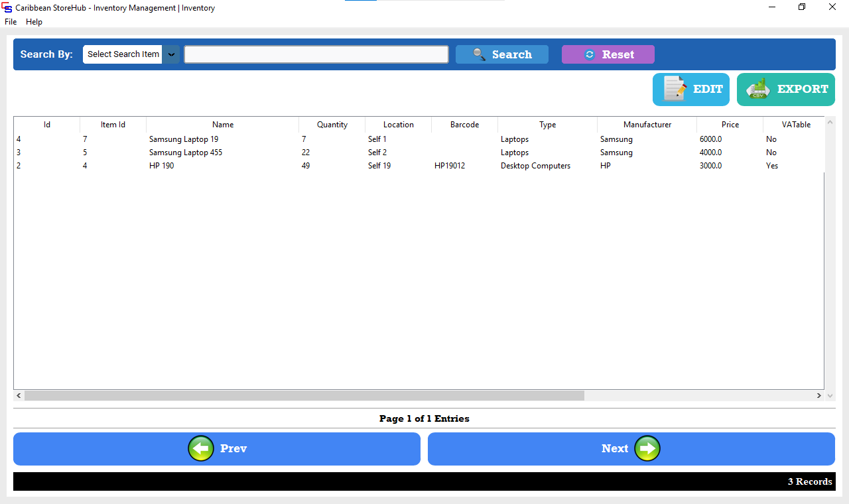849x504 pixels.
Task: Click the Page 1 of 1 Entries label
Action: tap(424, 418)
